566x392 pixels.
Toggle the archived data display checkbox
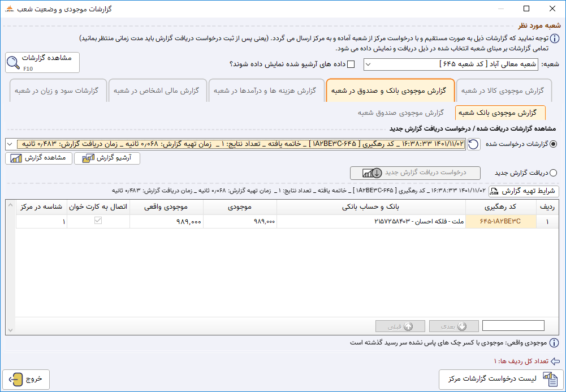[x=351, y=64]
